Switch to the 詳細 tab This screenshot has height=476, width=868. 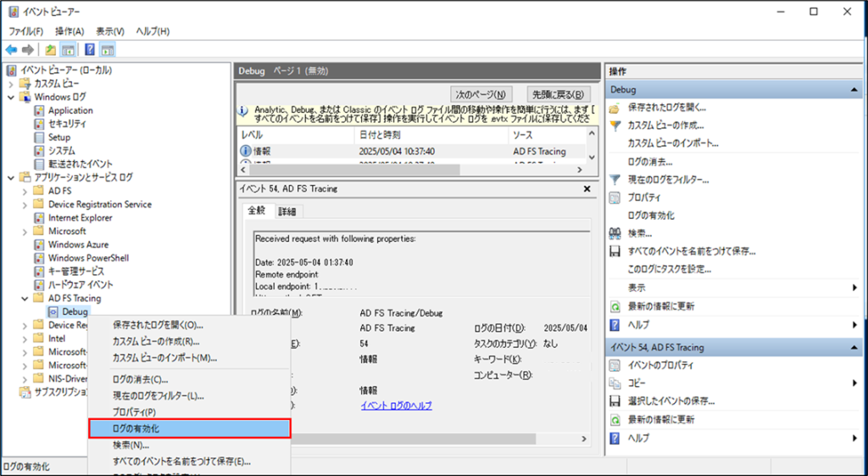pyautogui.click(x=287, y=211)
